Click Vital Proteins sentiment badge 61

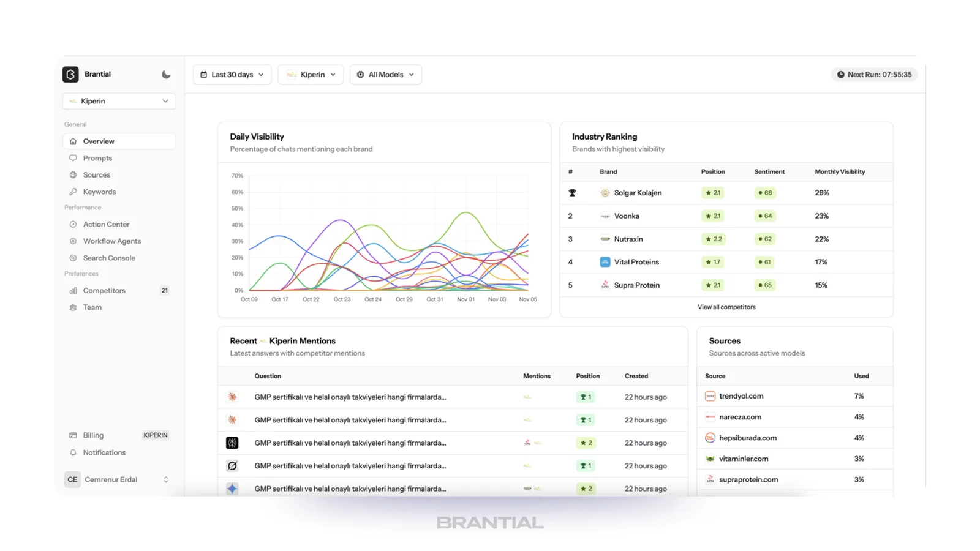765,262
